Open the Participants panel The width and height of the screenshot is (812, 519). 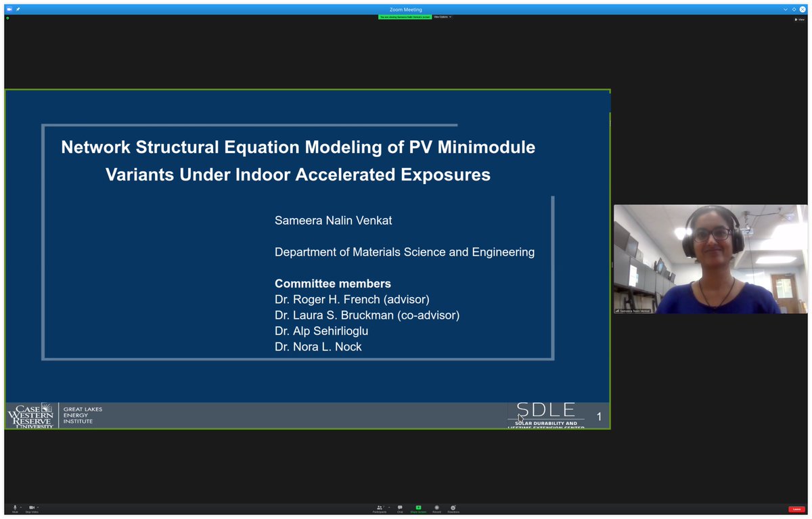378,507
